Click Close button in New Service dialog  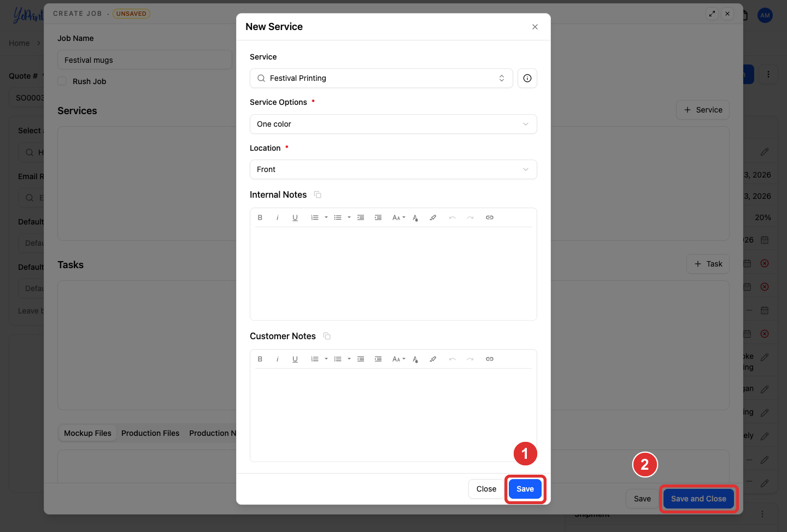(x=486, y=489)
